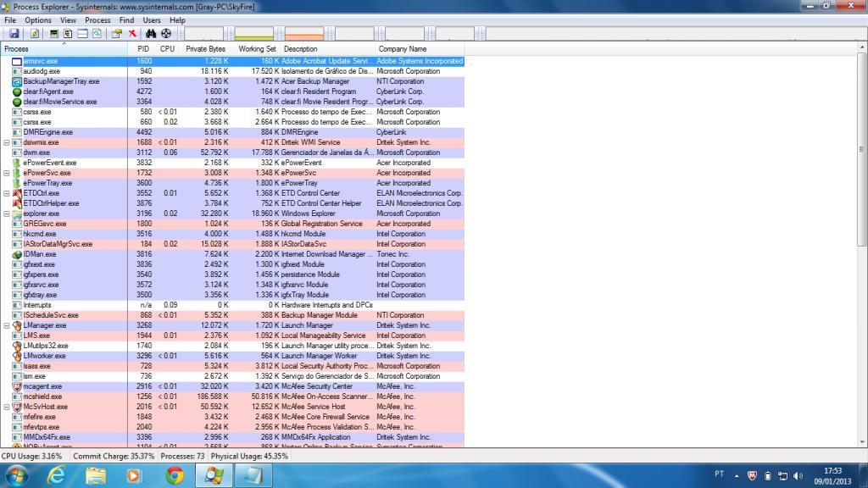Image resolution: width=868 pixels, height=488 pixels.
Task: Click the mcagent.exe McAfee shield icon
Action: click(17, 386)
